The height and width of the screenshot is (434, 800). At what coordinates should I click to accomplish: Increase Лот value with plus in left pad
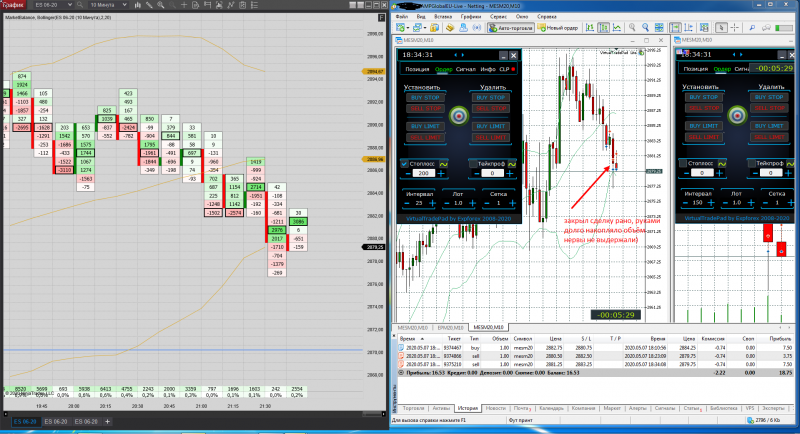tap(472, 203)
